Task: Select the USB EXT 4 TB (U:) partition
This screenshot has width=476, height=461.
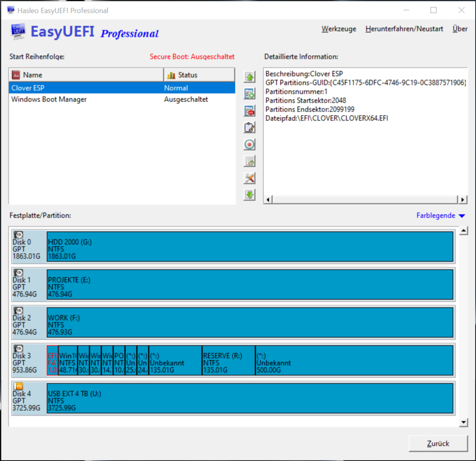Action: coord(250,398)
